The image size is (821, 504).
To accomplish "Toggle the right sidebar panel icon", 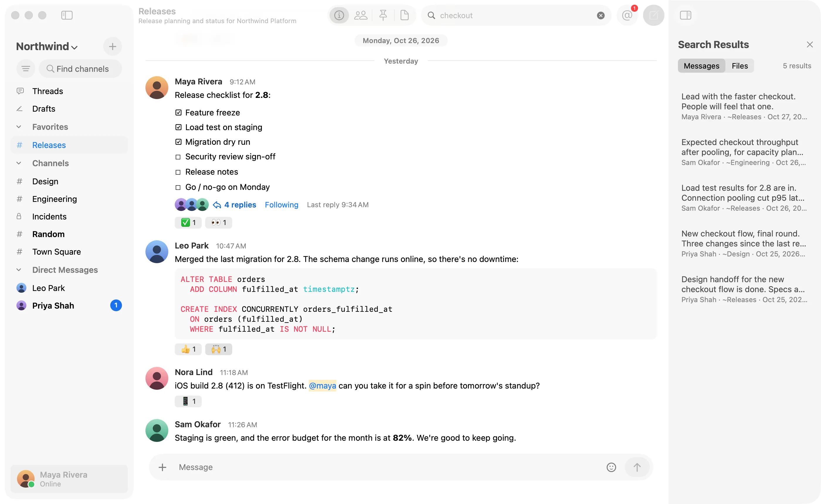I will (x=686, y=15).
